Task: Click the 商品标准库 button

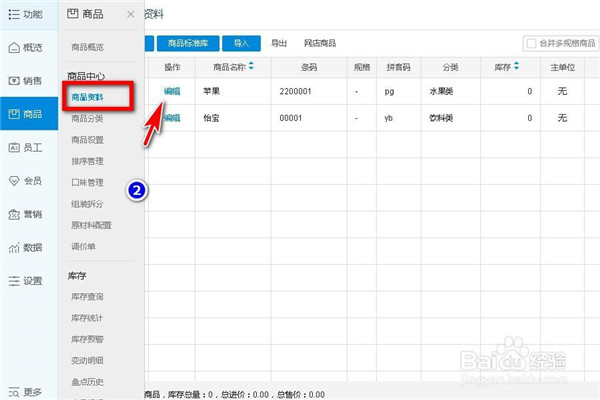Action: 187,44
